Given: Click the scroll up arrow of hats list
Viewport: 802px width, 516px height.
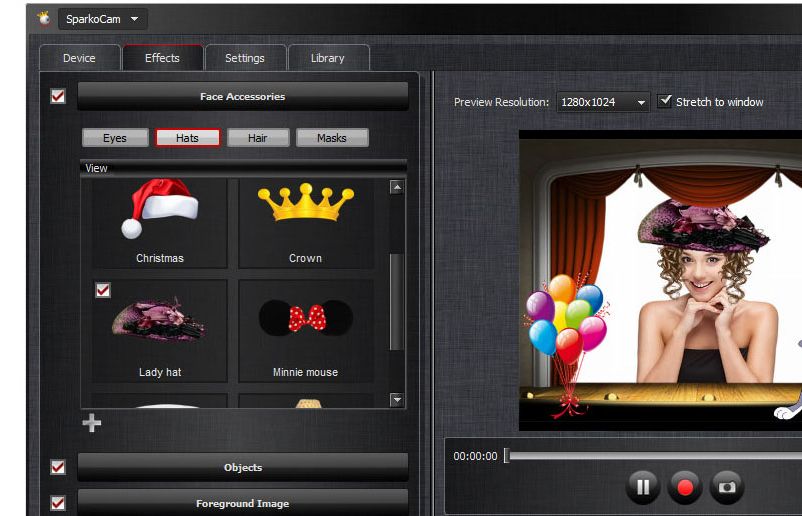Looking at the screenshot, I should pyautogui.click(x=397, y=187).
